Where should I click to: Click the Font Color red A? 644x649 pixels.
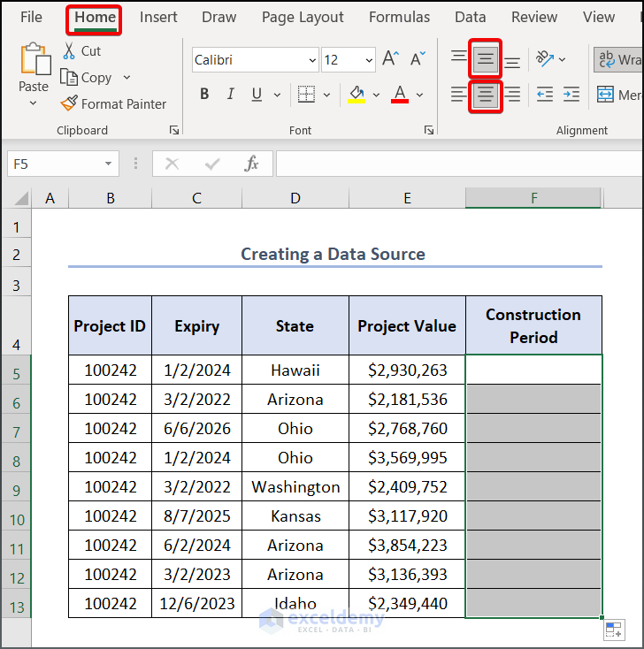click(400, 95)
